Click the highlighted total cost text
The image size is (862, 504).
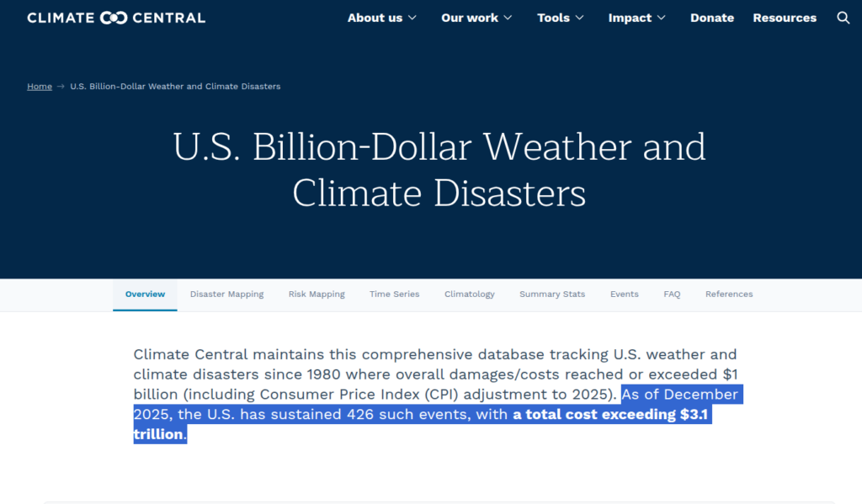tap(612, 415)
